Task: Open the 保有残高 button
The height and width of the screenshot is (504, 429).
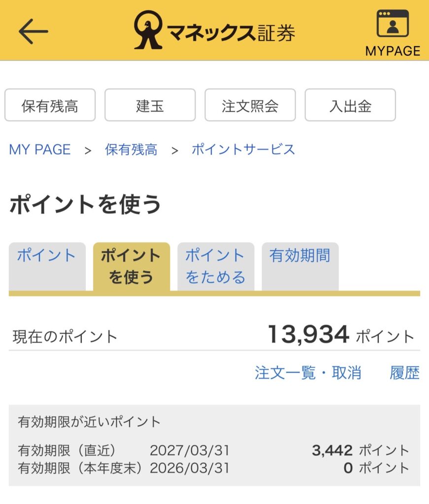Action: click(50, 105)
